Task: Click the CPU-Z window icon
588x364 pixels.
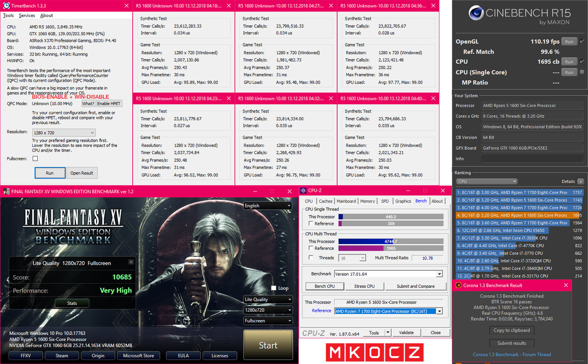Action: (303, 190)
